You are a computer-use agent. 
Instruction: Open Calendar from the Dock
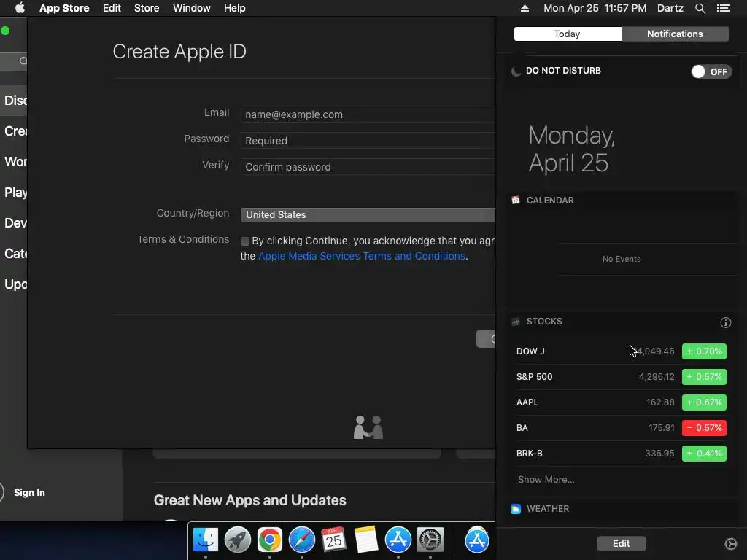[x=333, y=540]
